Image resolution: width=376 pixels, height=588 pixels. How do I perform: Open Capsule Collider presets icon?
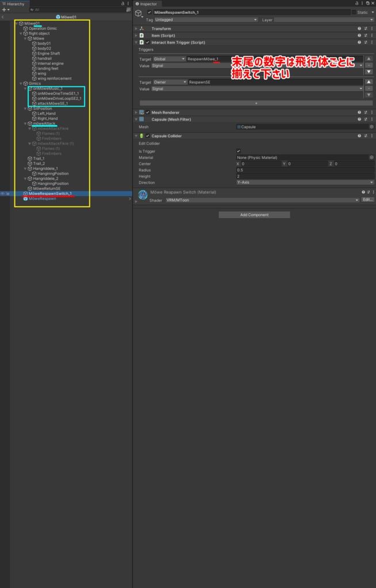(366, 136)
